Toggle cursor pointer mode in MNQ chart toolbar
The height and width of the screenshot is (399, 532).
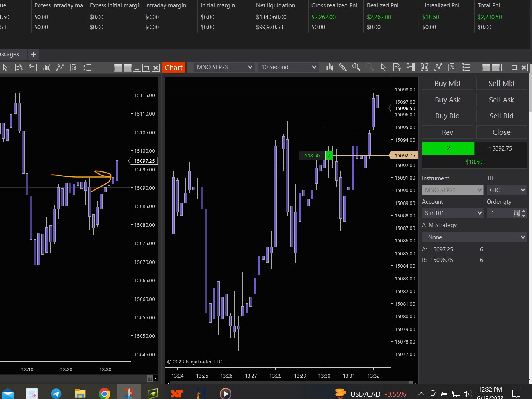tap(383, 67)
